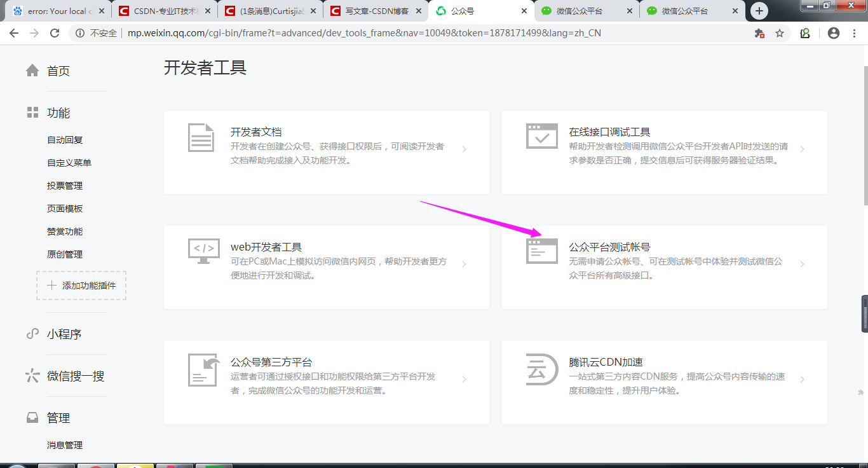Click the 首页 sidebar label
The image size is (868, 468).
click(x=58, y=71)
